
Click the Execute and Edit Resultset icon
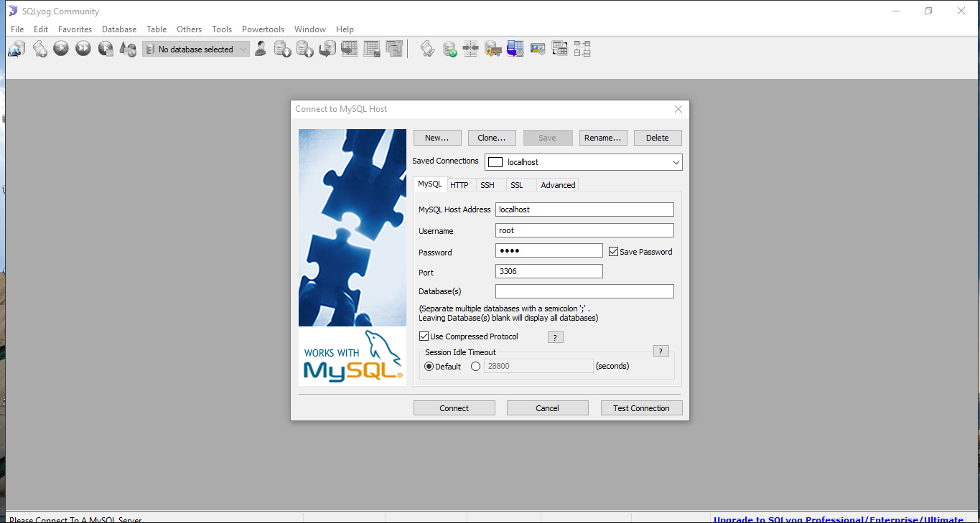click(106, 49)
